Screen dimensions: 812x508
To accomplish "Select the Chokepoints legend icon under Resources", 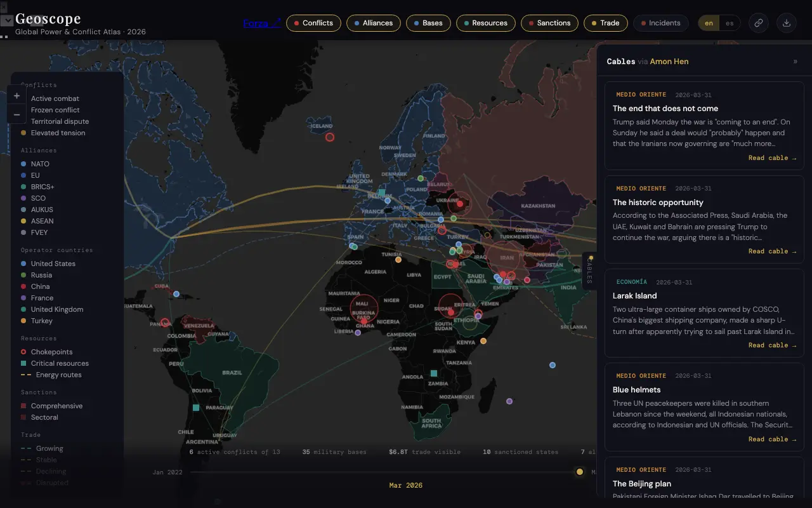I will (x=23, y=352).
